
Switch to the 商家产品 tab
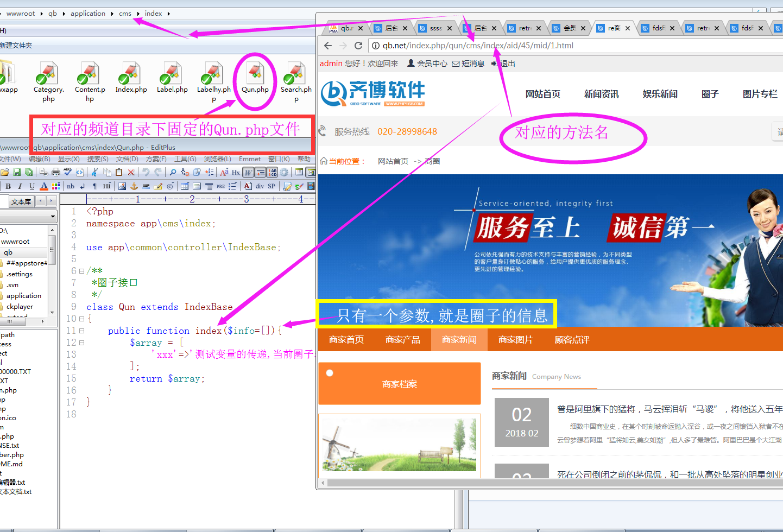click(402, 340)
